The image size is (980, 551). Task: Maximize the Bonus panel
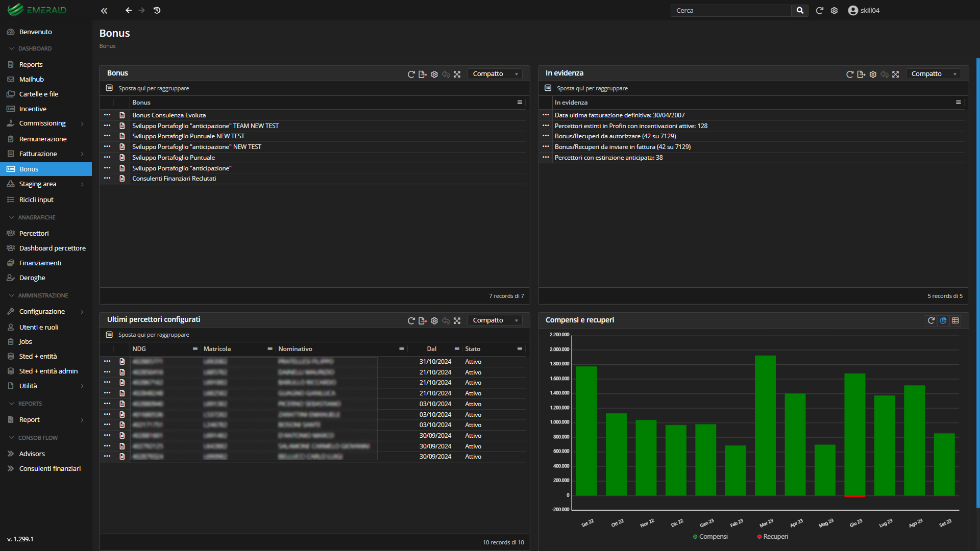click(x=457, y=74)
